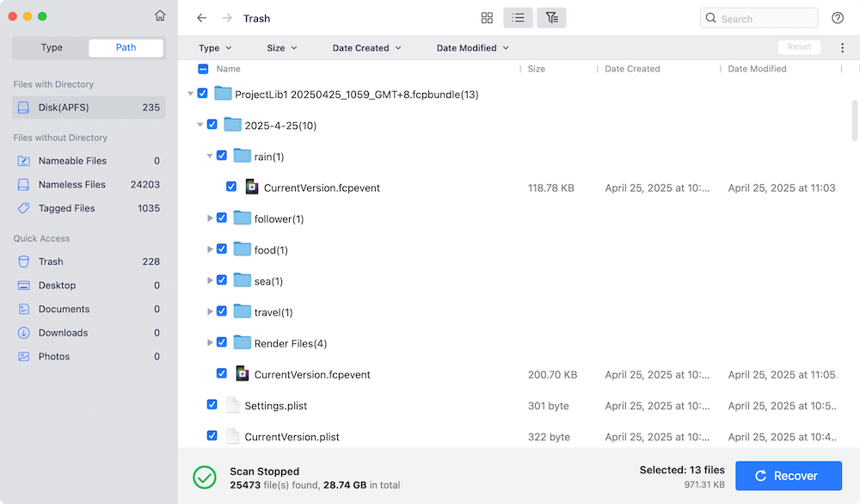
Task: Click the help question mark icon
Action: tap(838, 17)
